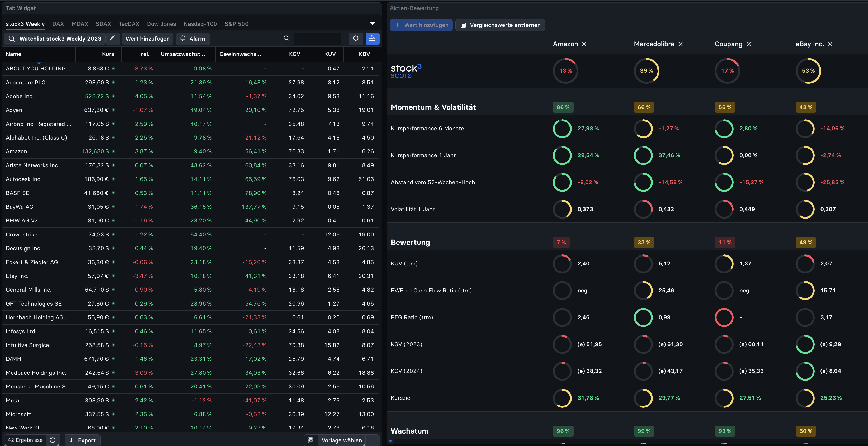Switch to DAX tab

[58, 24]
